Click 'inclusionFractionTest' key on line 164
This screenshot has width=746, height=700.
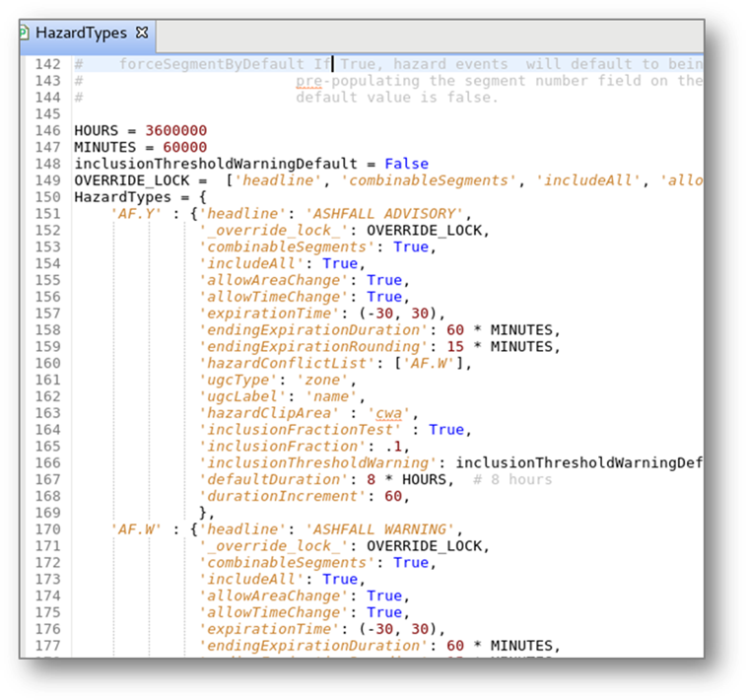click(x=301, y=430)
